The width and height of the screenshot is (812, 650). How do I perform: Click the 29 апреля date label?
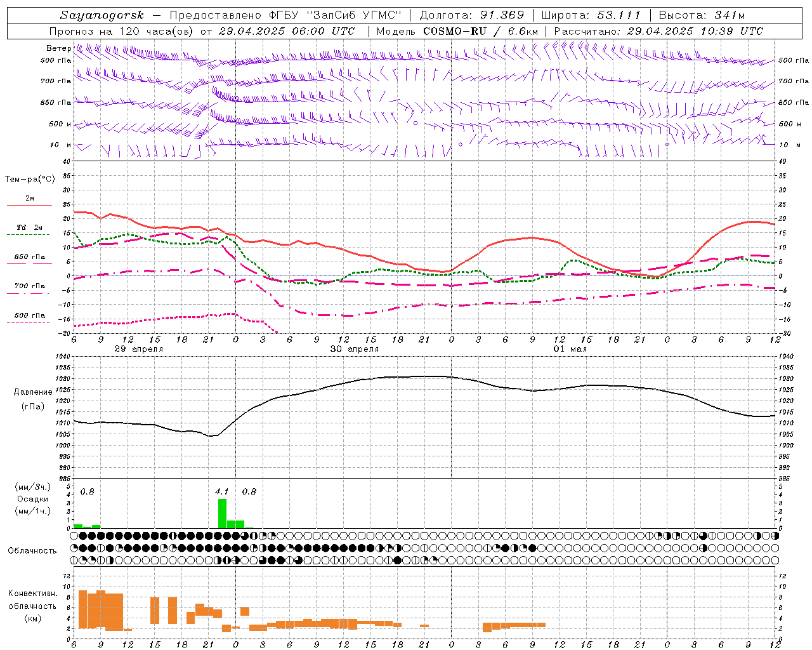[x=138, y=349]
